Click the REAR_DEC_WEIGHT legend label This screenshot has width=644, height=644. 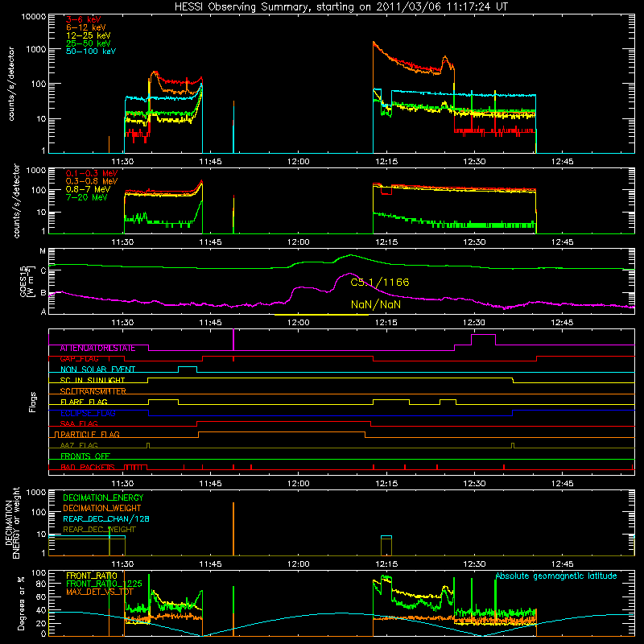click(99, 530)
